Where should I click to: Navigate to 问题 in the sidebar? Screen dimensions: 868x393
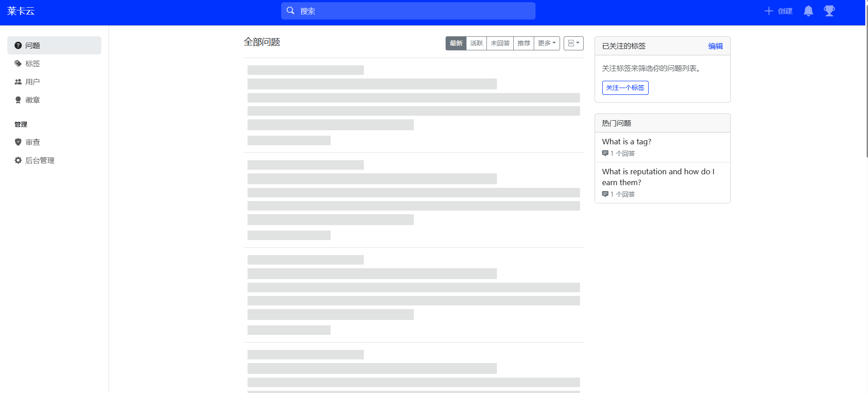54,45
